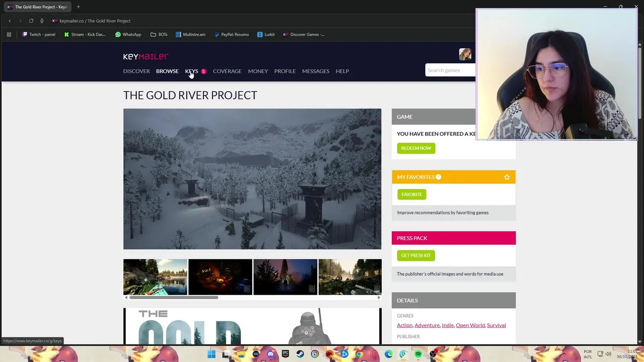
Task: Click the Get Press Kit button
Action: pyautogui.click(x=416, y=255)
